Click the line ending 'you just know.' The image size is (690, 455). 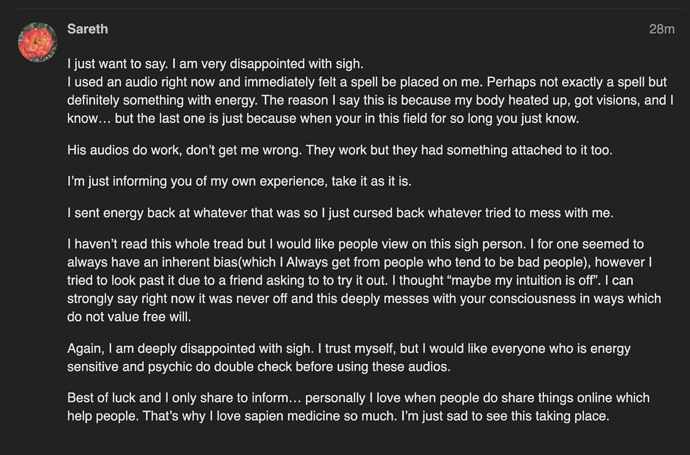coord(323,118)
